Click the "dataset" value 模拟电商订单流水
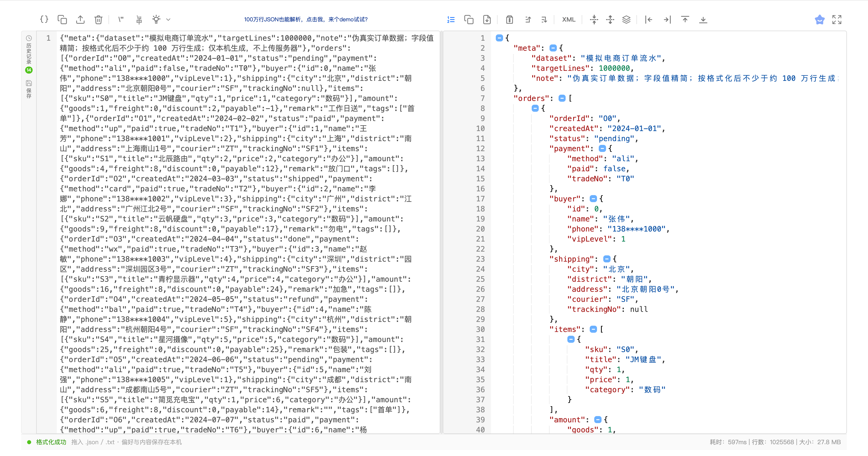Viewport: 868px width, 456px height. tap(622, 58)
